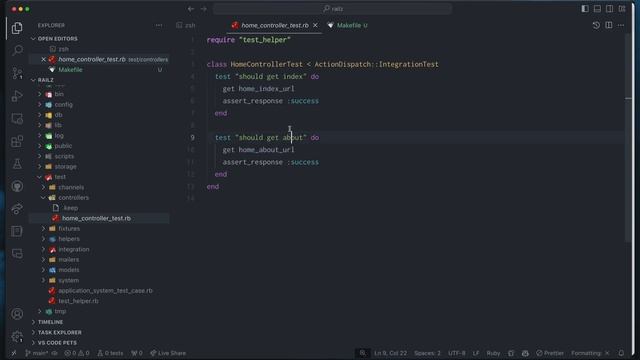
Task: Open the Source Control view
Action: tap(17, 73)
